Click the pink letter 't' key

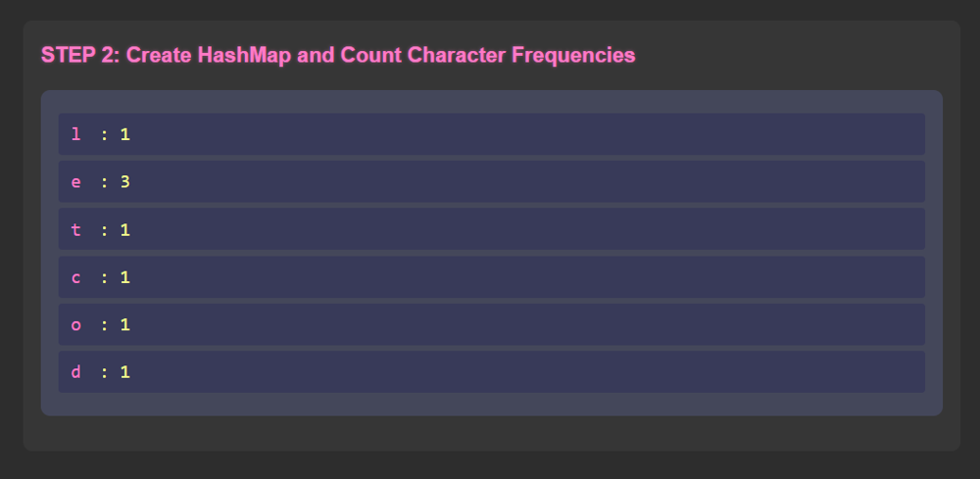click(76, 229)
